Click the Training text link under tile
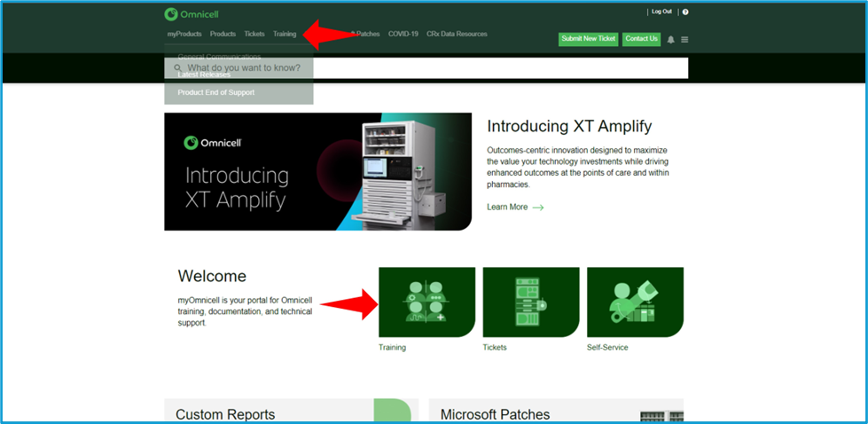 pos(392,348)
